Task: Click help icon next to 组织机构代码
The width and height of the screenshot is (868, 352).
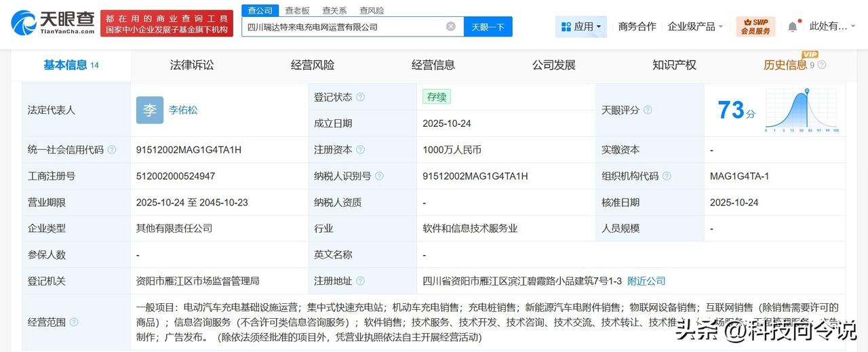Action: 667,176
